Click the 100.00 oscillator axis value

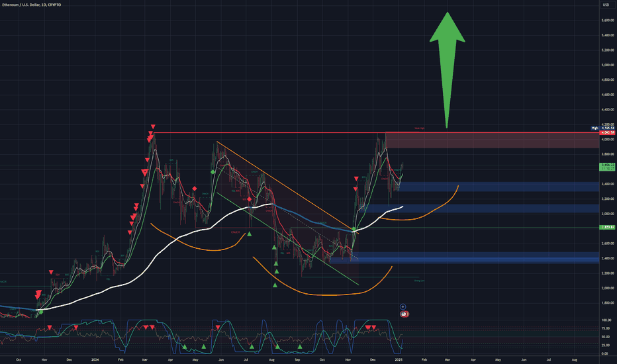pyautogui.click(x=606, y=320)
